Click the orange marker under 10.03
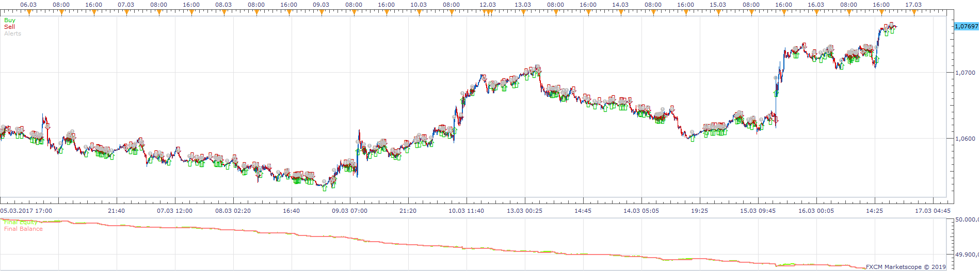This screenshot has height=271, width=980. (419, 12)
